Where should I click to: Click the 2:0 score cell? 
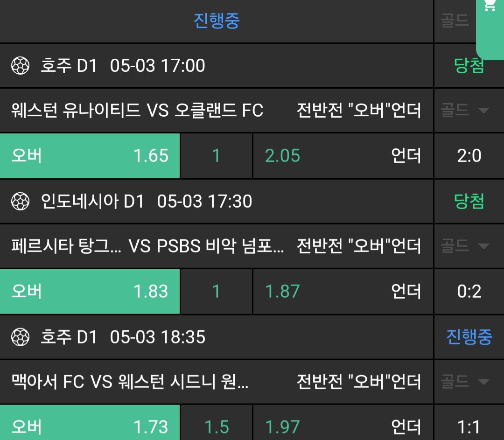[469, 156]
